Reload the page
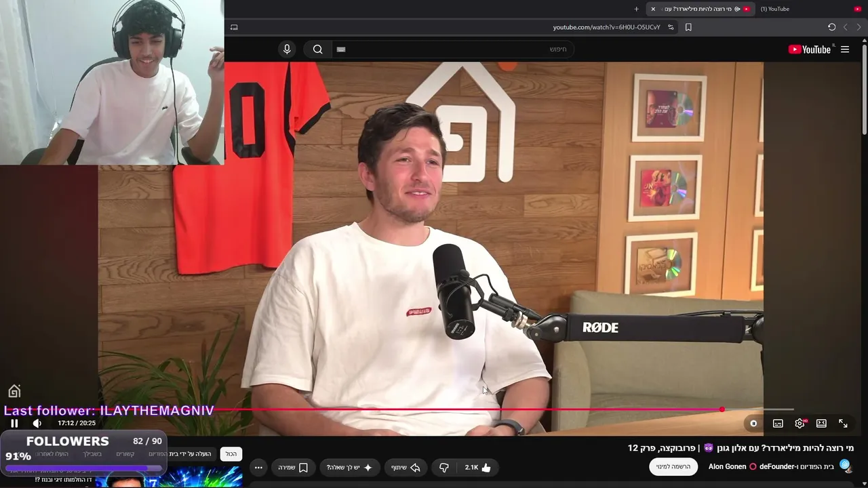 831,27
